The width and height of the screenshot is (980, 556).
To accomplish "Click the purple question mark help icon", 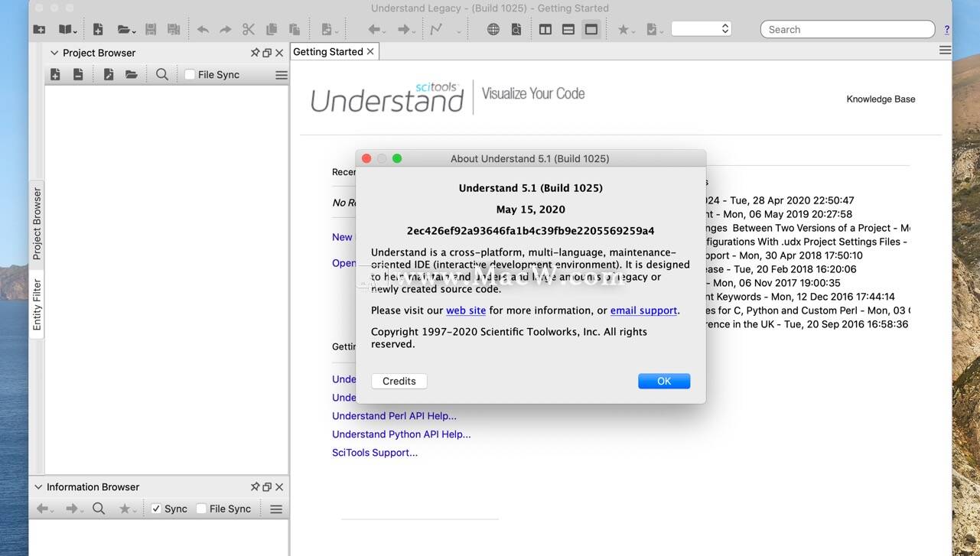I will click(x=946, y=29).
